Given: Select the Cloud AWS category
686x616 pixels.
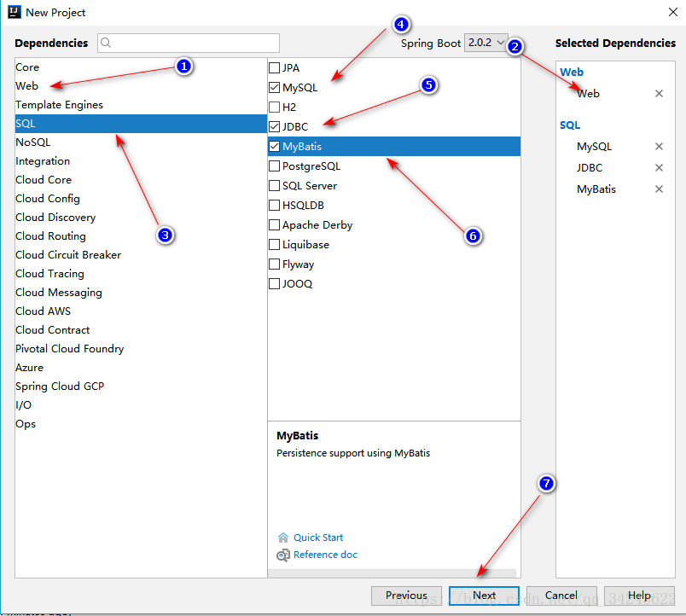Looking at the screenshot, I should coord(141,311).
